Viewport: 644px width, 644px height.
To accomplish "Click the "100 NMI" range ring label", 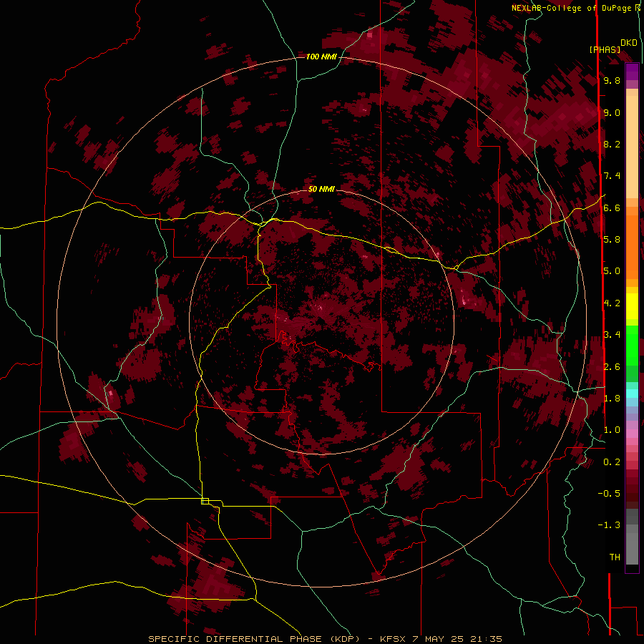I will pyautogui.click(x=321, y=57).
